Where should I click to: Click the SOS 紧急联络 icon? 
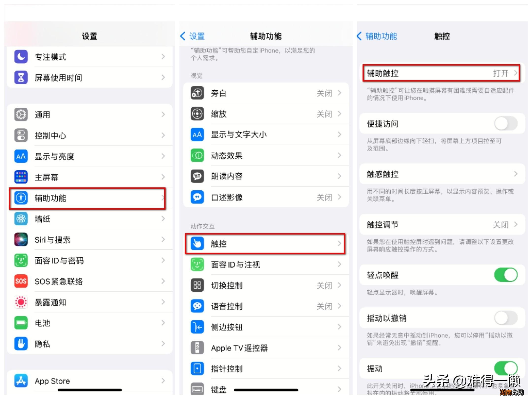21,281
